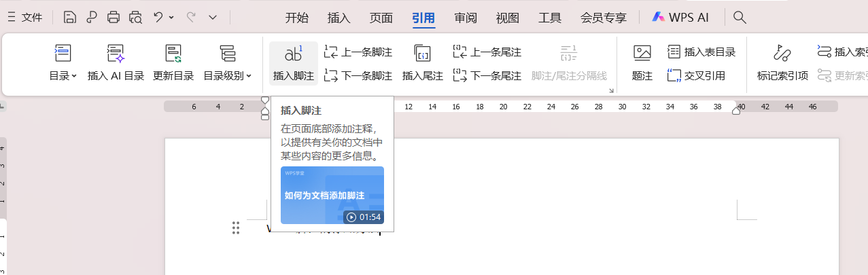Click the 插入尾注 endnote icon
Screen dimensions: 868x275
click(422, 54)
